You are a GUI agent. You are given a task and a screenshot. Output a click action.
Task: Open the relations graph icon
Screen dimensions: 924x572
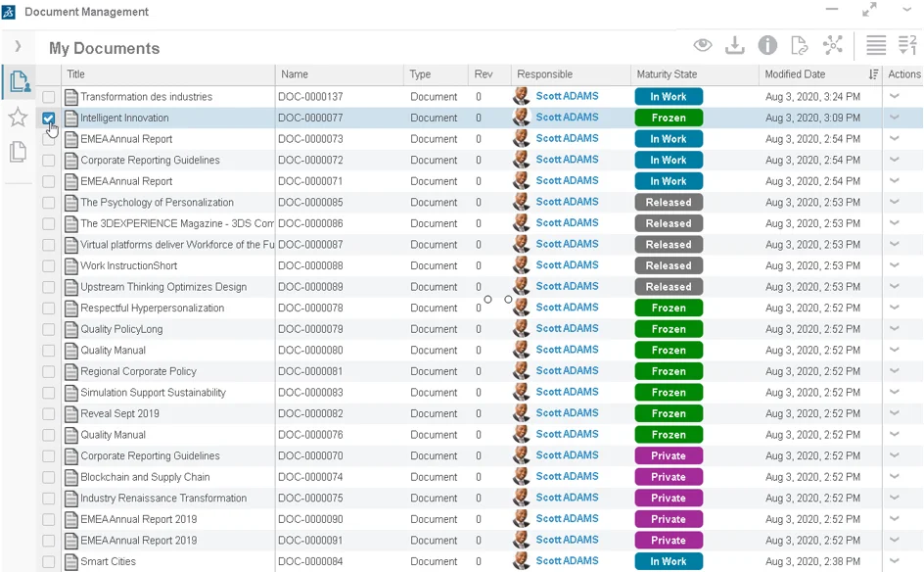point(832,45)
